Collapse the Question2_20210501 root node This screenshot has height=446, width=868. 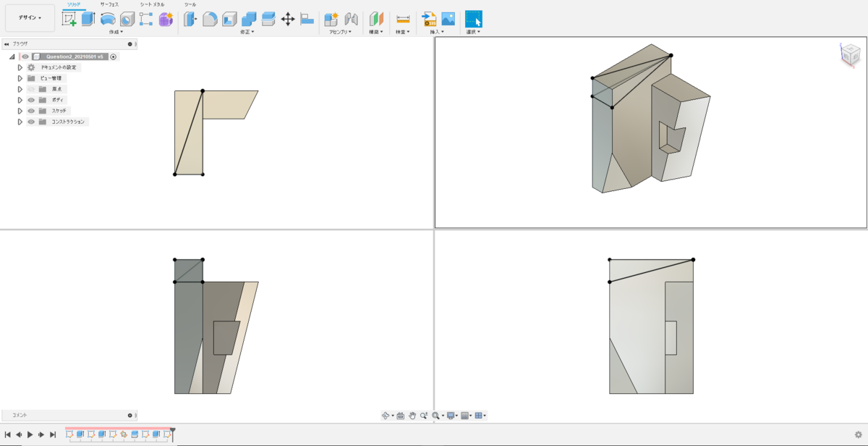click(x=12, y=56)
